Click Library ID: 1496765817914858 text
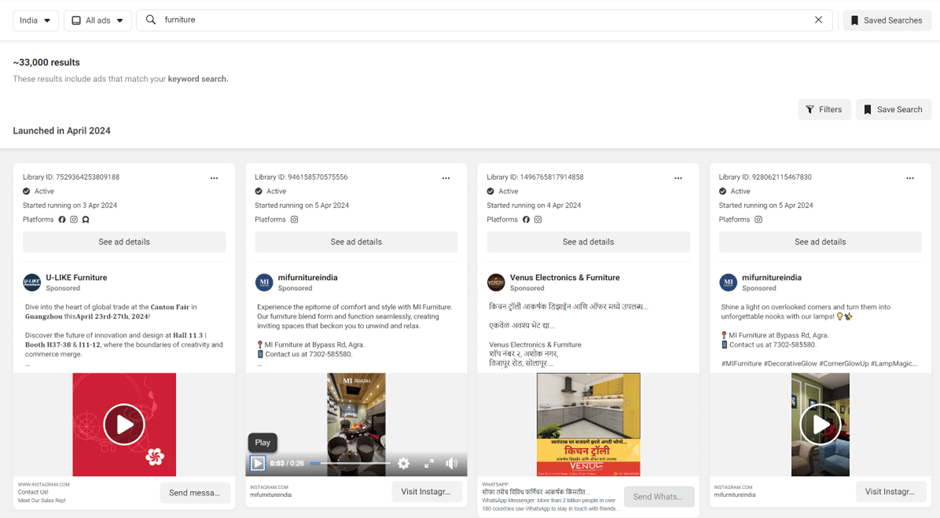Image resolution: width=940 pixels, height=518 pixels. 535,177
